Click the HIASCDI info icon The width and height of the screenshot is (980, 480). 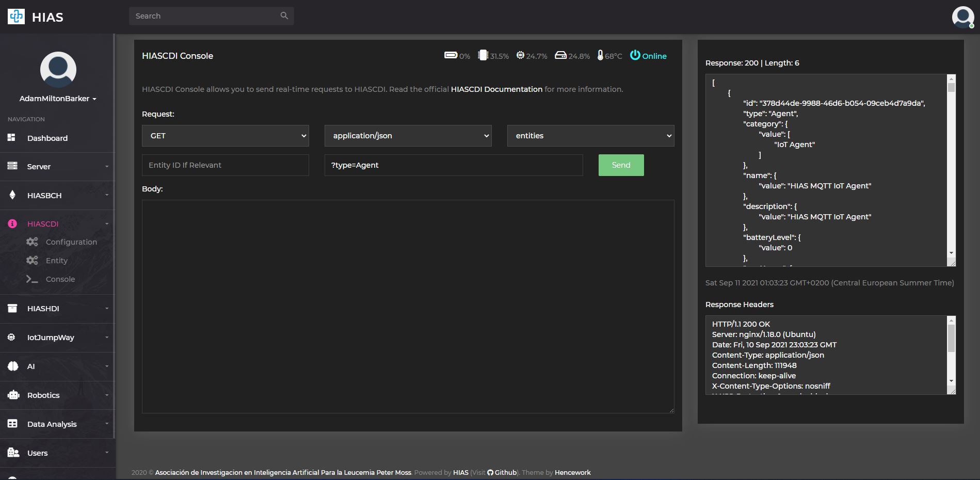[12, 223]
